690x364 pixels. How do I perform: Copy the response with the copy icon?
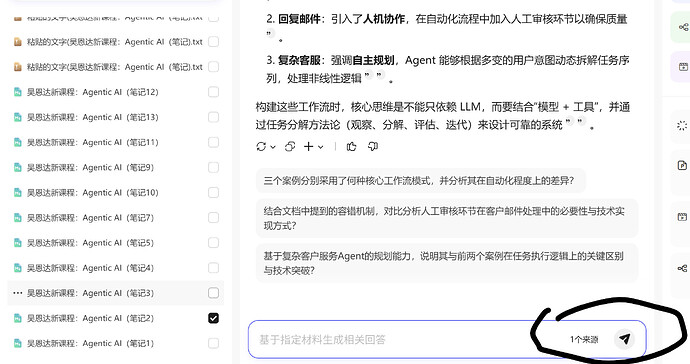point(290,147)
